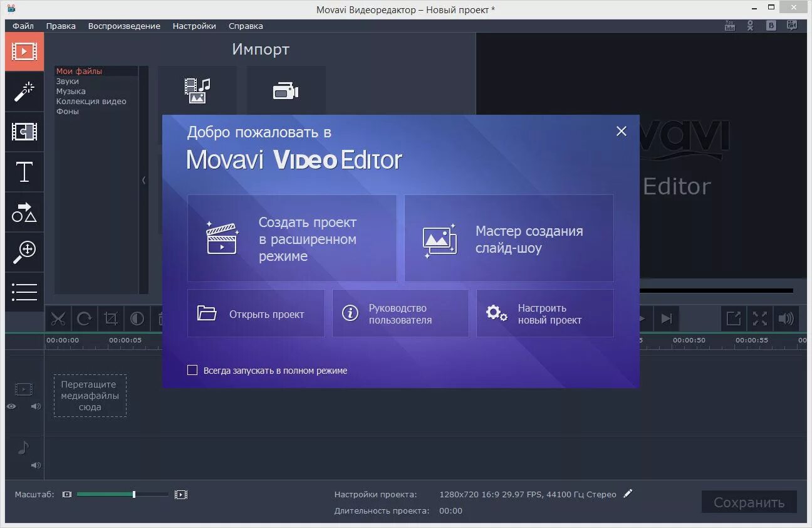The image size is (812, 528).
Task: Click the "Перетащите медиафайлы сюда" drop zone
Action: point(90,396)
